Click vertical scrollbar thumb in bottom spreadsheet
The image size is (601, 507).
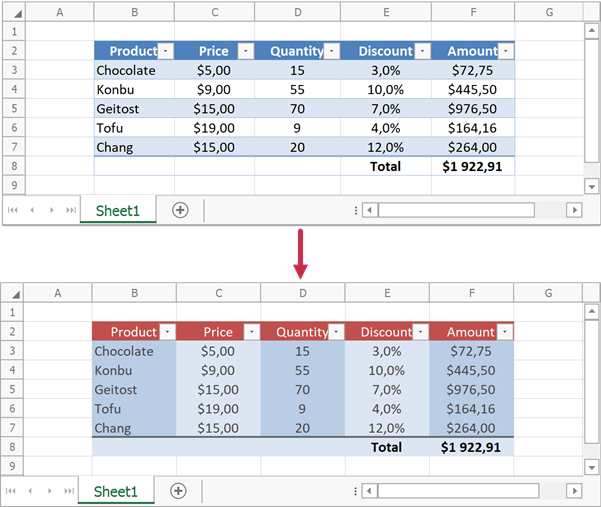(x=592, y=381)
